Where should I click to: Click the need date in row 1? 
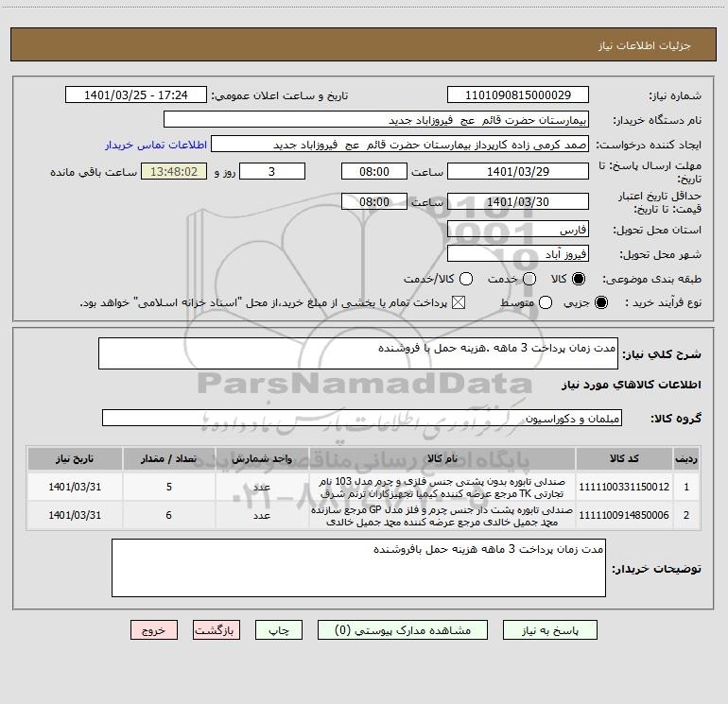(x=75, y=487)
